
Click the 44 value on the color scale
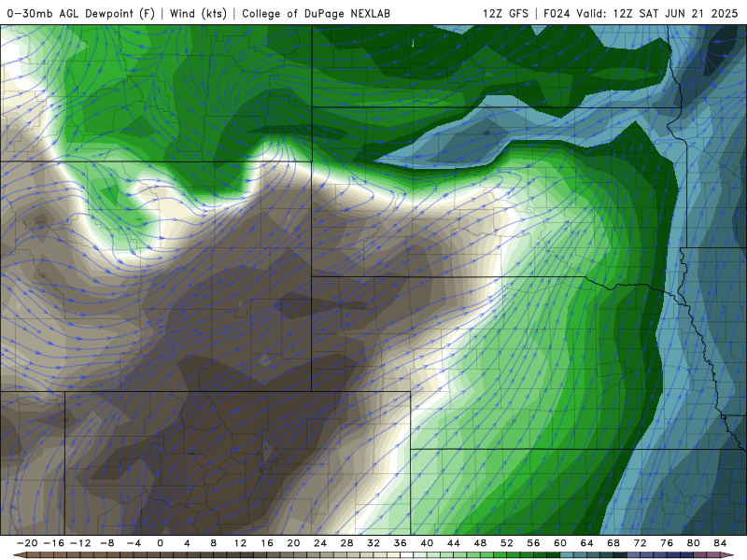click(454, 543)
